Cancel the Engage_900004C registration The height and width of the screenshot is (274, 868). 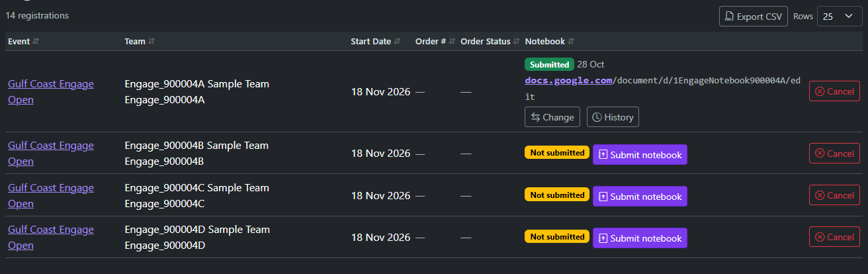coord(834,195)
